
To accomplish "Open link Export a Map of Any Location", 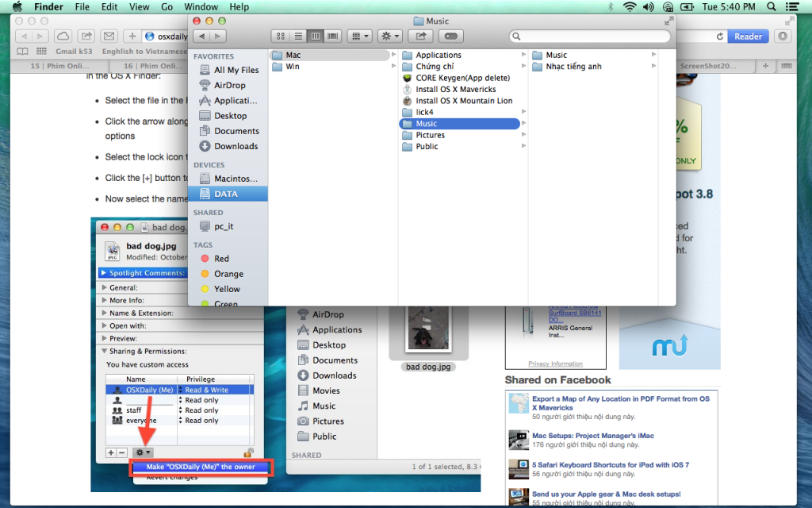I will click(620, 403).
